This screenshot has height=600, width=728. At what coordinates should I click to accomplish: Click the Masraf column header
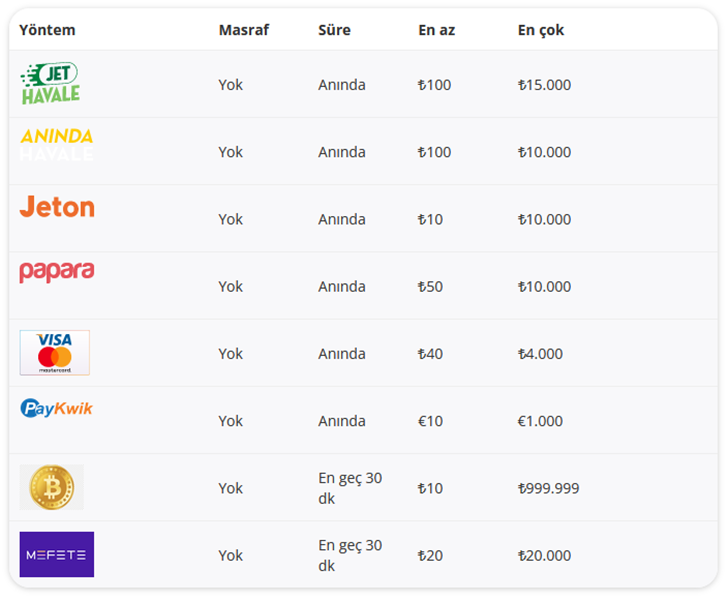244,30
